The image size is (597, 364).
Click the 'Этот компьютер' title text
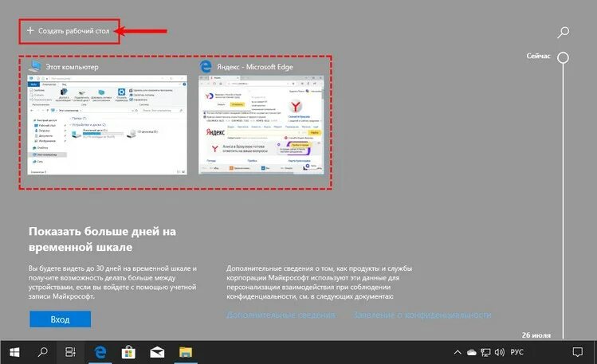72,67
